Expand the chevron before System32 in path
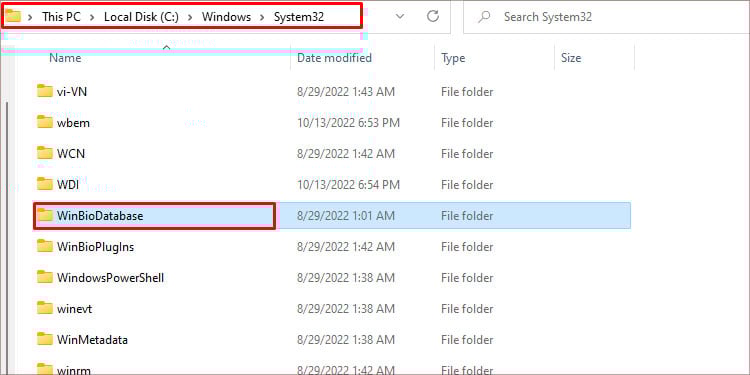 262,17
